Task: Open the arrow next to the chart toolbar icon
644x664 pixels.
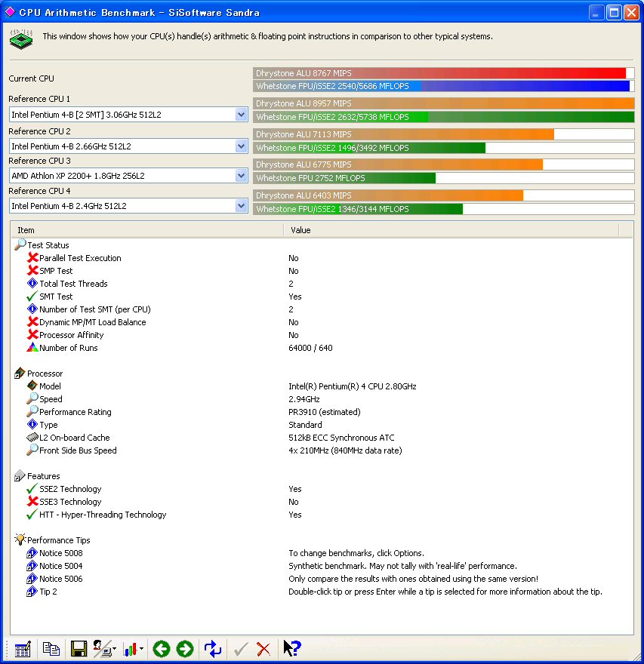Action: coord(141,649)
